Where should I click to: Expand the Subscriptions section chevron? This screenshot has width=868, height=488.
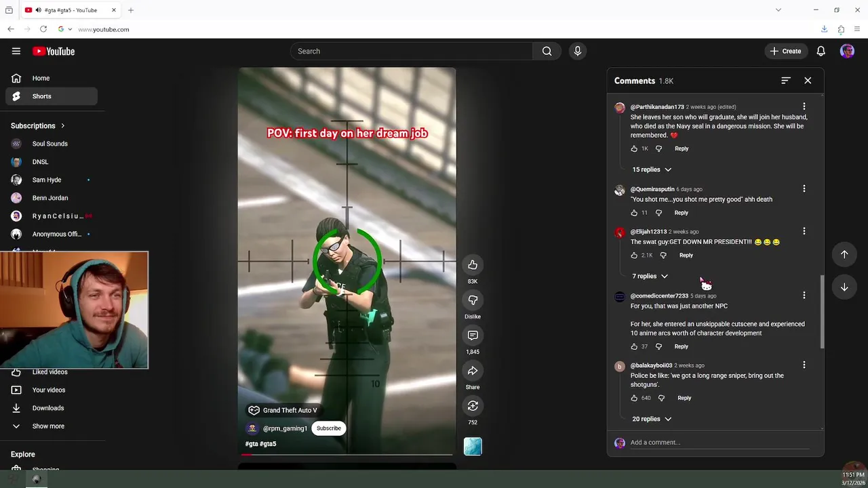pyautogui.click(x=63, y=125)
